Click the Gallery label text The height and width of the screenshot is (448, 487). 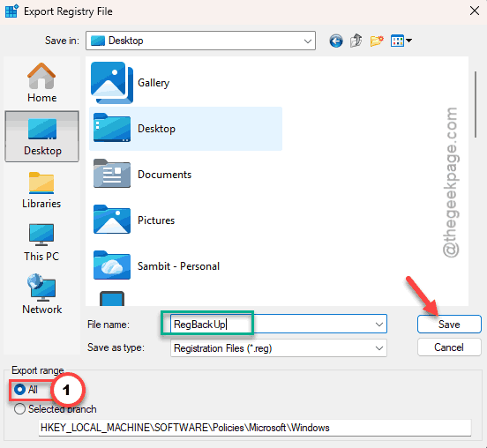click(154, 83)
